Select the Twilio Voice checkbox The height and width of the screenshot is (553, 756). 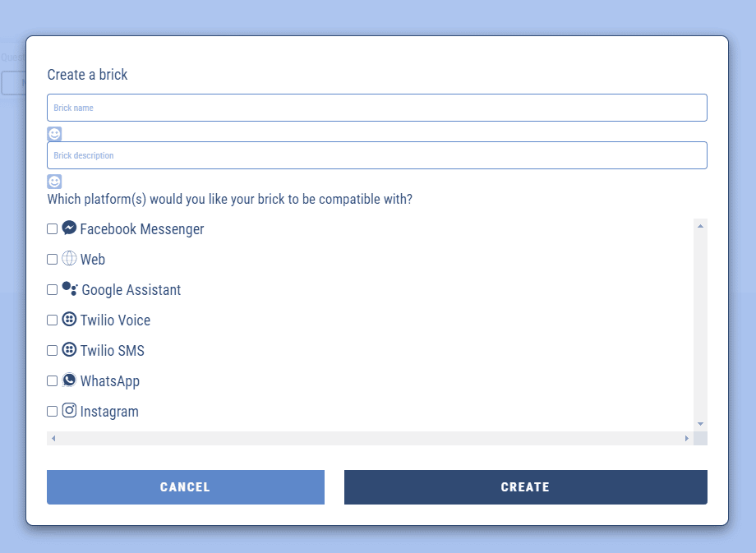[53, 320]
